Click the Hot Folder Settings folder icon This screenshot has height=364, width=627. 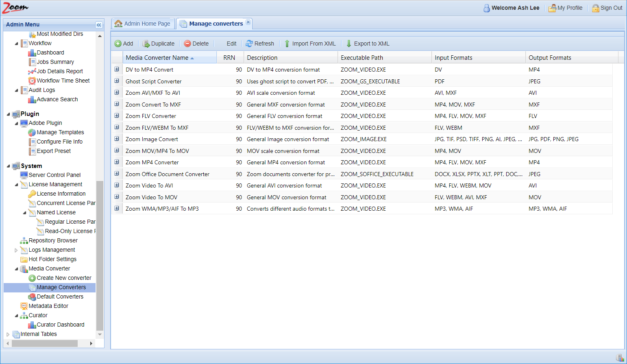tap(24, 259)
